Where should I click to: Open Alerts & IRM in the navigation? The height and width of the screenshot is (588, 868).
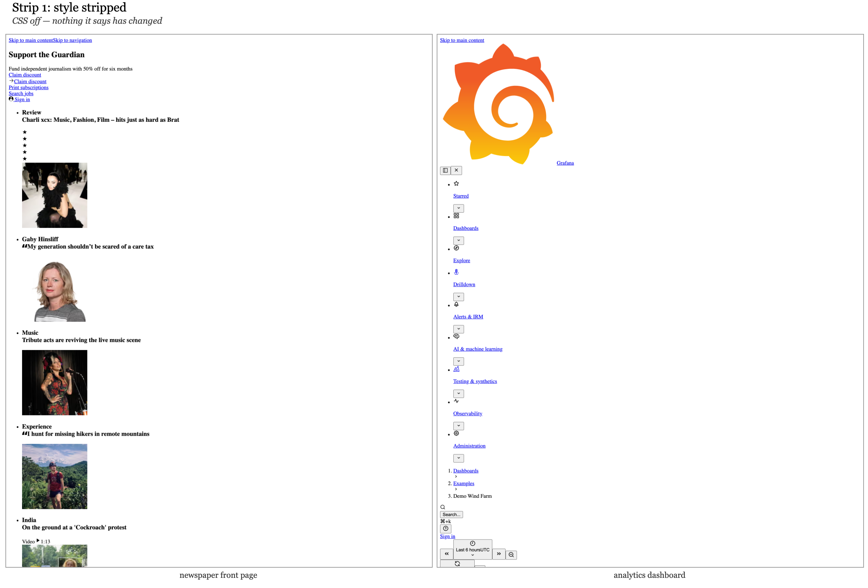click(468, 317)
